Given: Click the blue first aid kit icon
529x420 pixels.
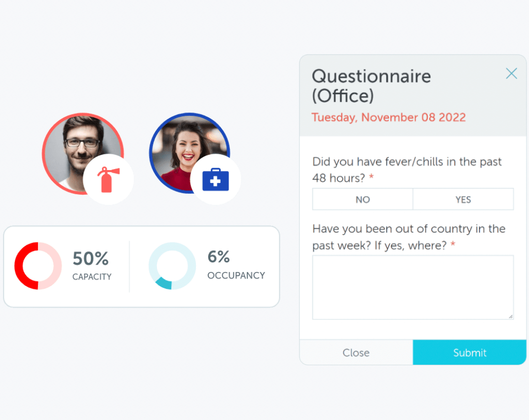Looking at the screenshot, I should [x=216, y=179].
